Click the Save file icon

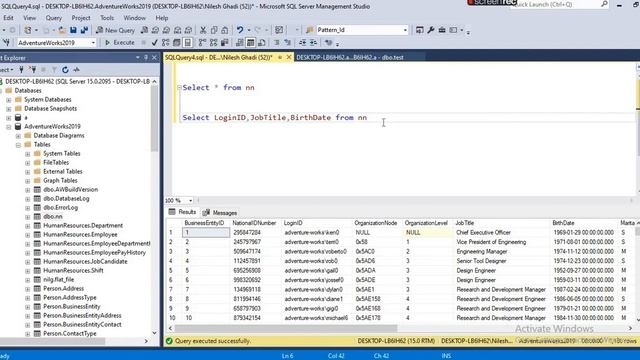click(73, 30)
